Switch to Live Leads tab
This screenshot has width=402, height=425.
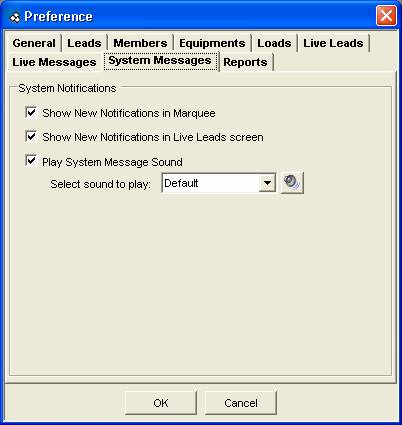point(333,43)
